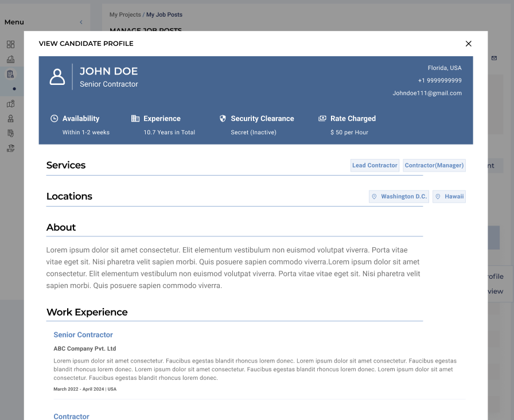Select the Lead Contractor service tag
The image size is (514, 420).
click(375, 165)
